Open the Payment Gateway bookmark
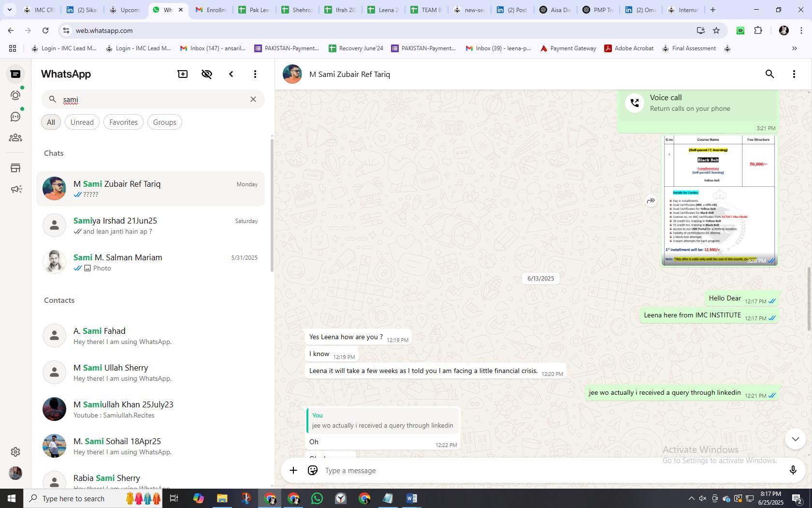 pos(568,48)
